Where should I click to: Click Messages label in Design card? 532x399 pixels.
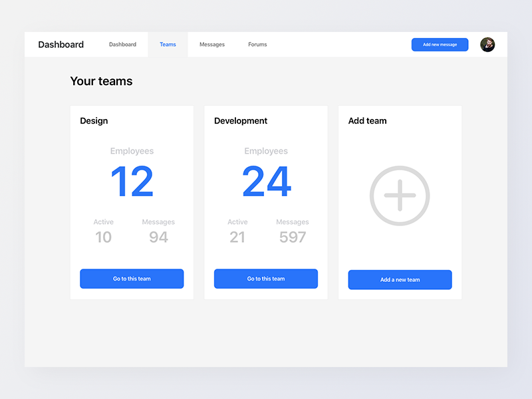(158, 222)
